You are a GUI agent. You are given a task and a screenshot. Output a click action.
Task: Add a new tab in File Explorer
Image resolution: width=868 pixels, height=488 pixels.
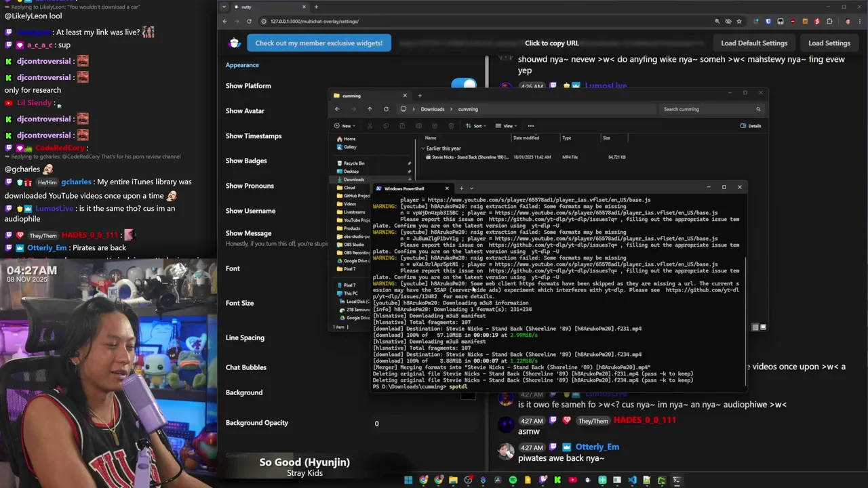click(420, 96)
